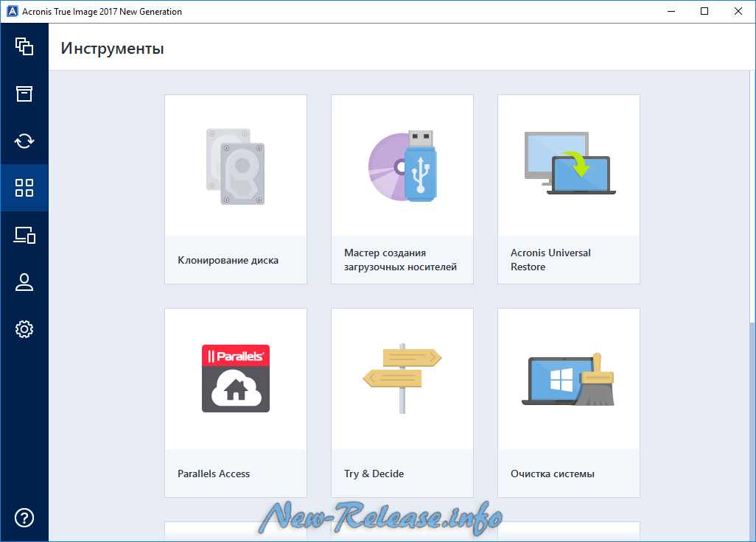756x542 pixels.
Task: Open the Backup section in sidebar
Action: [x=24, y=46]
